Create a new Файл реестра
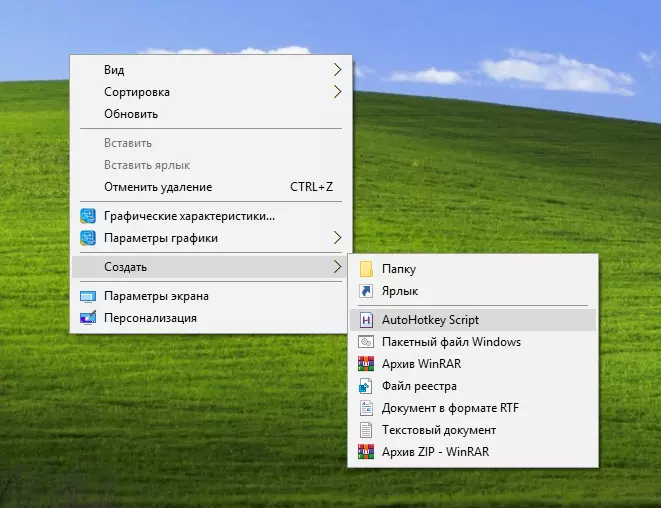 tap(473, 386)
